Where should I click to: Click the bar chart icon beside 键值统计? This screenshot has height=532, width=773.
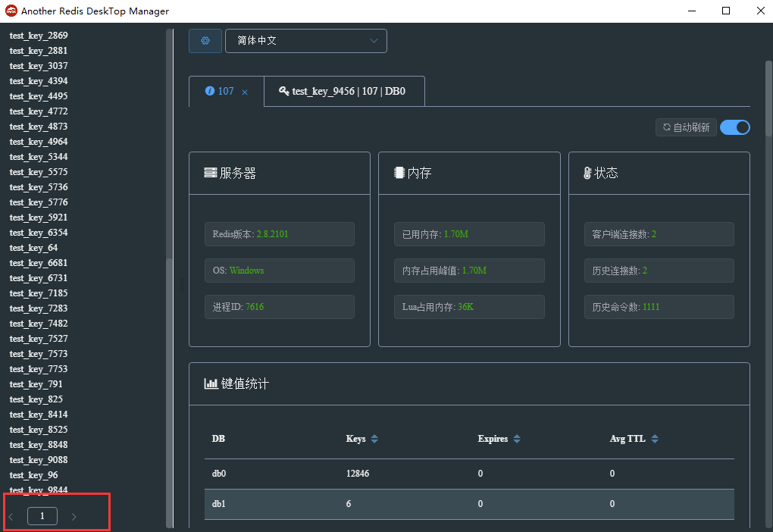211,383
